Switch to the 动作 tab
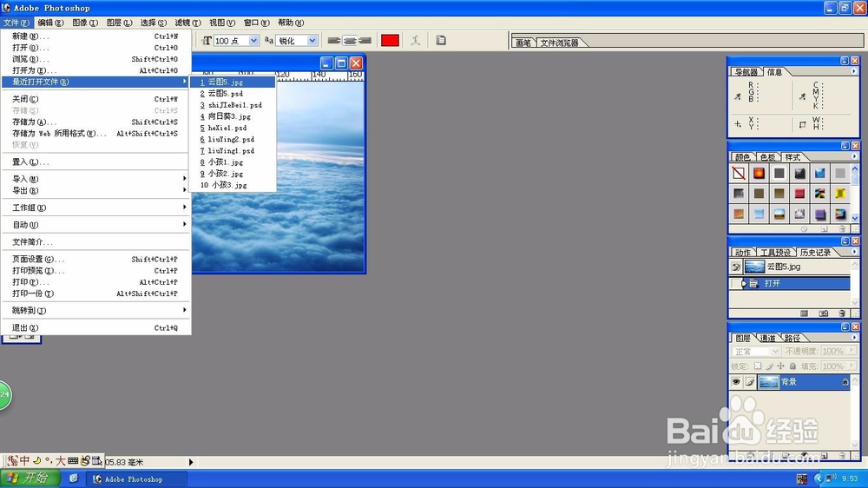This screenshot has width=868, height=488. [742, 253]
